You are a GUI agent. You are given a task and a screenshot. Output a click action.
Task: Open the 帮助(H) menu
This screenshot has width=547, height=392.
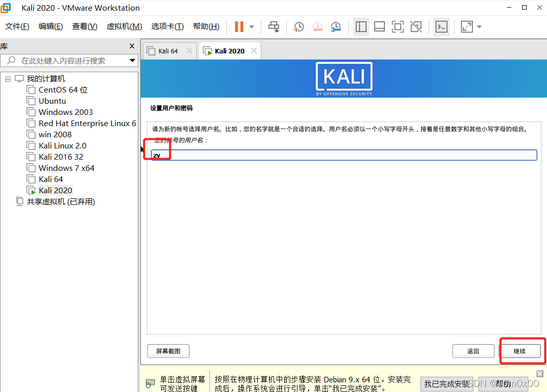[206, 26]
